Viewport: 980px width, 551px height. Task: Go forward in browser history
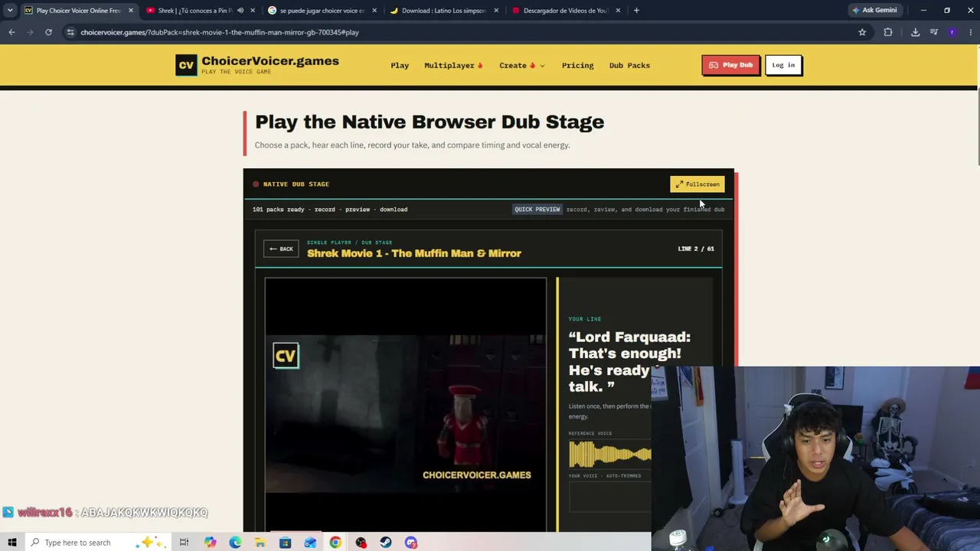pyautogui.click(x=30, y=32)
